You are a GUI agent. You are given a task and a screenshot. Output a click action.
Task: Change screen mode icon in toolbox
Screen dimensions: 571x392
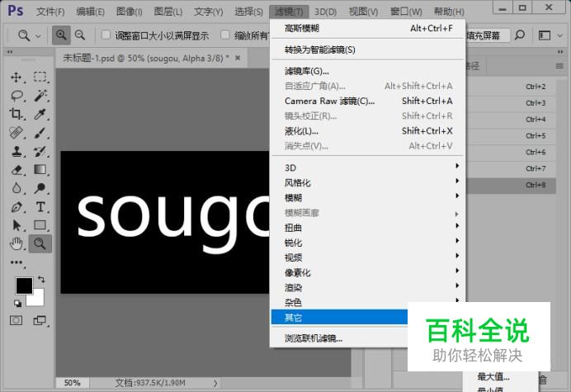(40, 320)
